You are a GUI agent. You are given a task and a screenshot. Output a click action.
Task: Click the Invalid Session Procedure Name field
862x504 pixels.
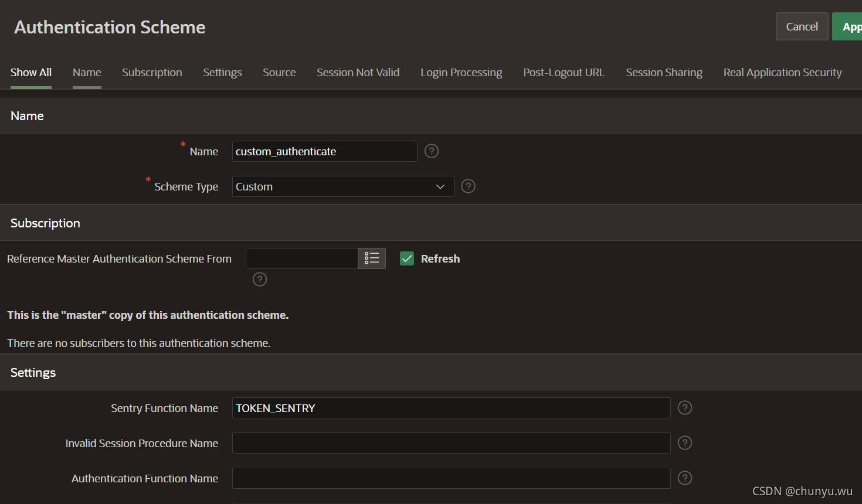coord(452,442)
